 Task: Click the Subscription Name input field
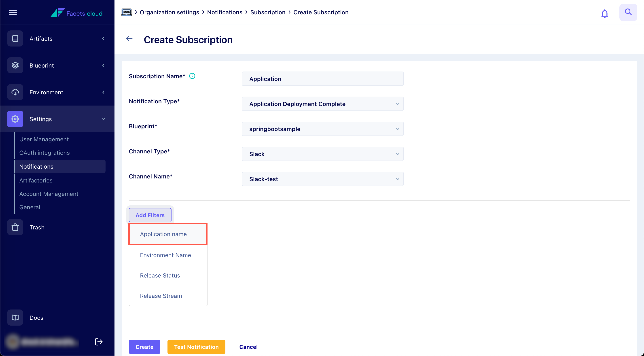[322, 79]
